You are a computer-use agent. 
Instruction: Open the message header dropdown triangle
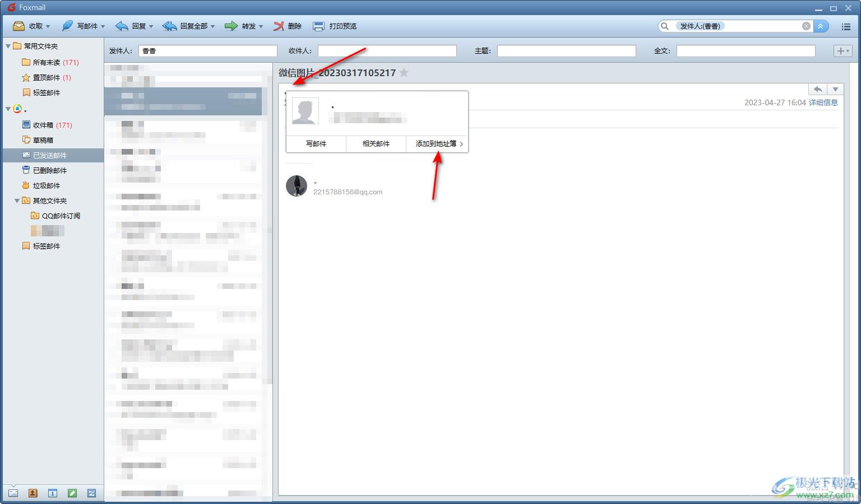click(x=835, y=89)
